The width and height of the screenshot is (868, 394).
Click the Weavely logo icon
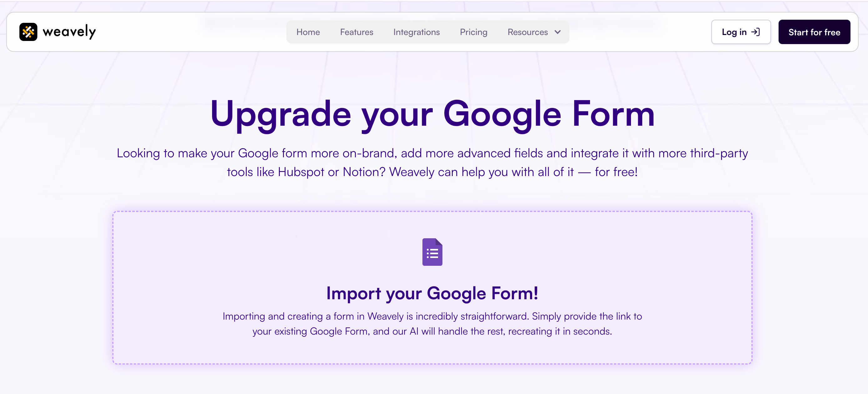tap(28, 32)
